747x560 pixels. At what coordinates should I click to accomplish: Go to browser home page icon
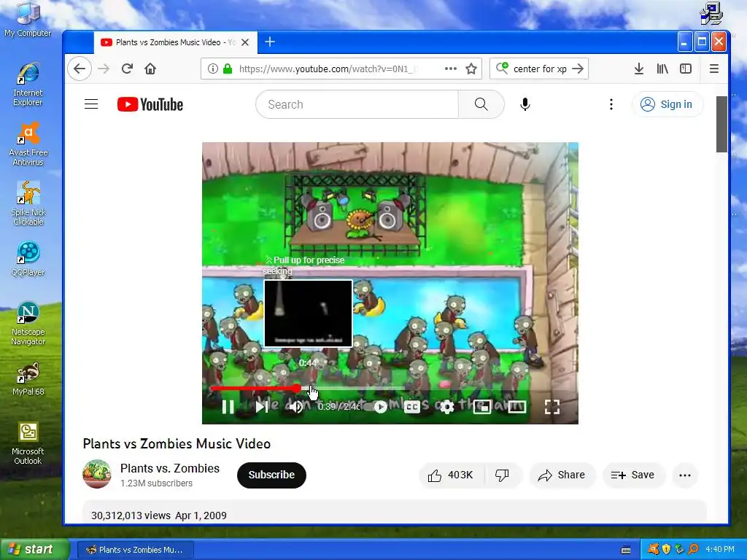(x=150, y=69)
